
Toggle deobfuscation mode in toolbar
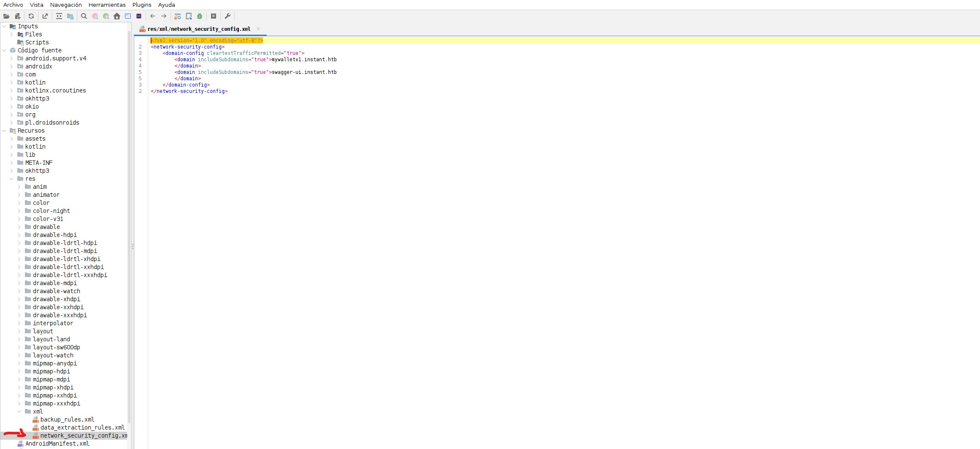tap(178, 16)
